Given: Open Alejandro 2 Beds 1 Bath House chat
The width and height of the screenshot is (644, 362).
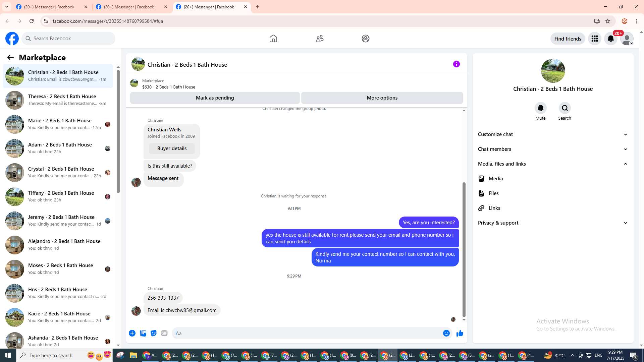Looking at the screenshot, I should point(58,245).
